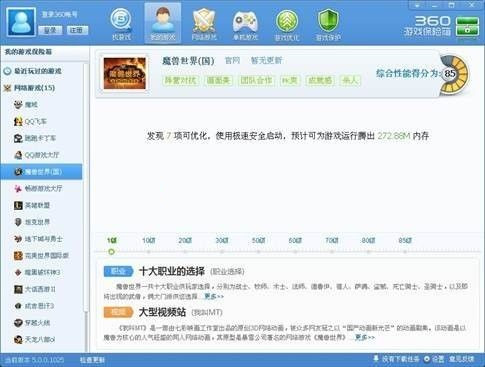Viewport: 485px width, 367px height.
Task: Open the 找游戏 find-games toolbar icon
Action: click(121, 24)
